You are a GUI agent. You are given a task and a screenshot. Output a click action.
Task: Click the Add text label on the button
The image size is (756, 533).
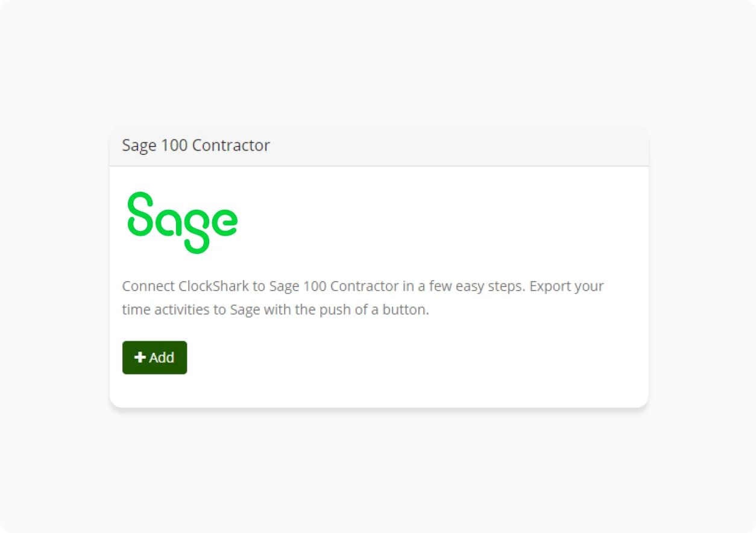pos(162,358)
